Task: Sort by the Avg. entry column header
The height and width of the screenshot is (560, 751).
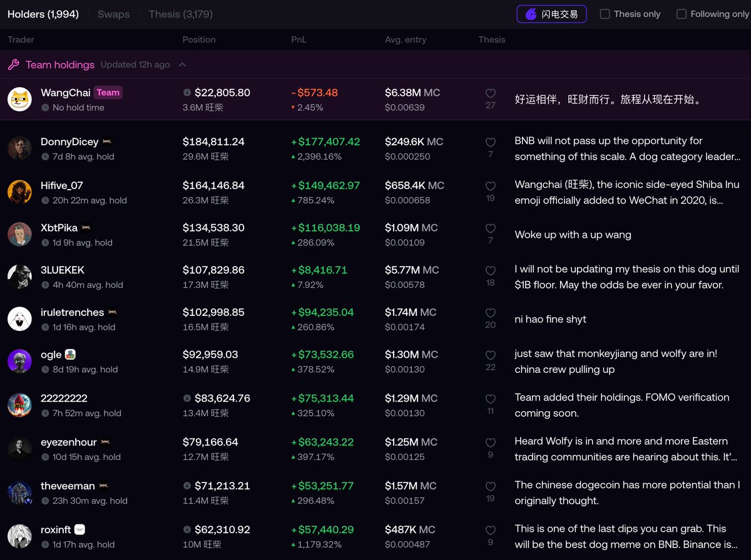Action: [406, 39]
